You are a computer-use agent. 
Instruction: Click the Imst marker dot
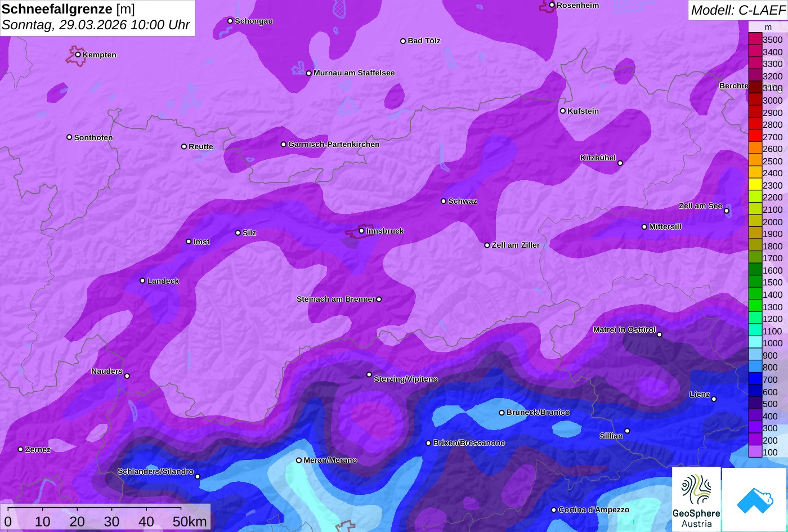tap(189, 242)
